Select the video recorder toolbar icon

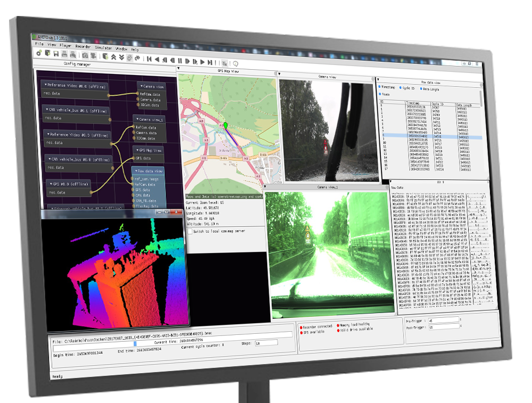pyautogui.click(x=93, y=56)
